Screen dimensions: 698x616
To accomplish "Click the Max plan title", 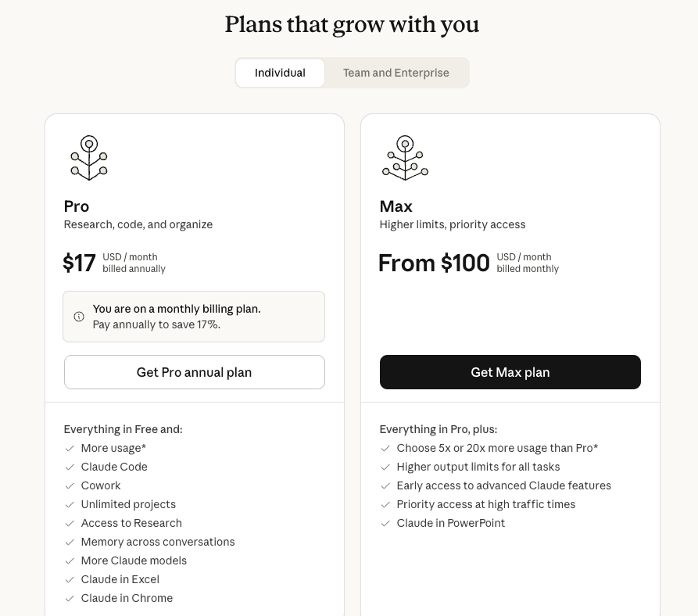I will point(396,206).
